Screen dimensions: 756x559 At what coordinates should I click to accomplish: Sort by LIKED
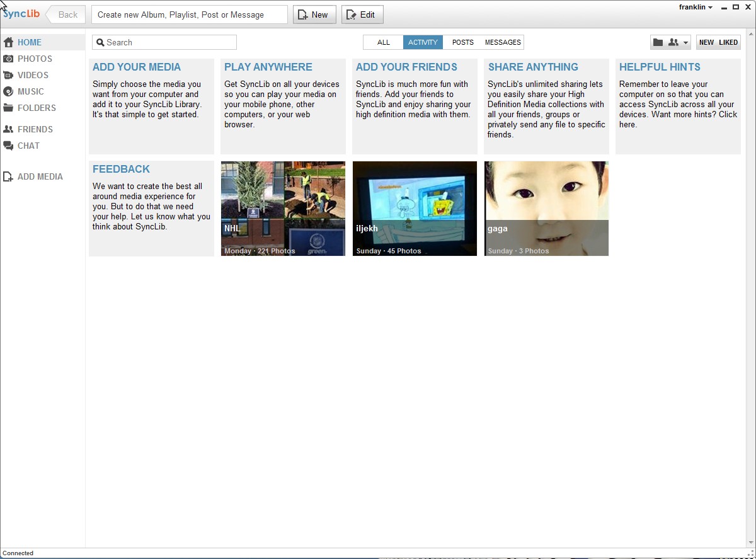click(x=728, y=42)
